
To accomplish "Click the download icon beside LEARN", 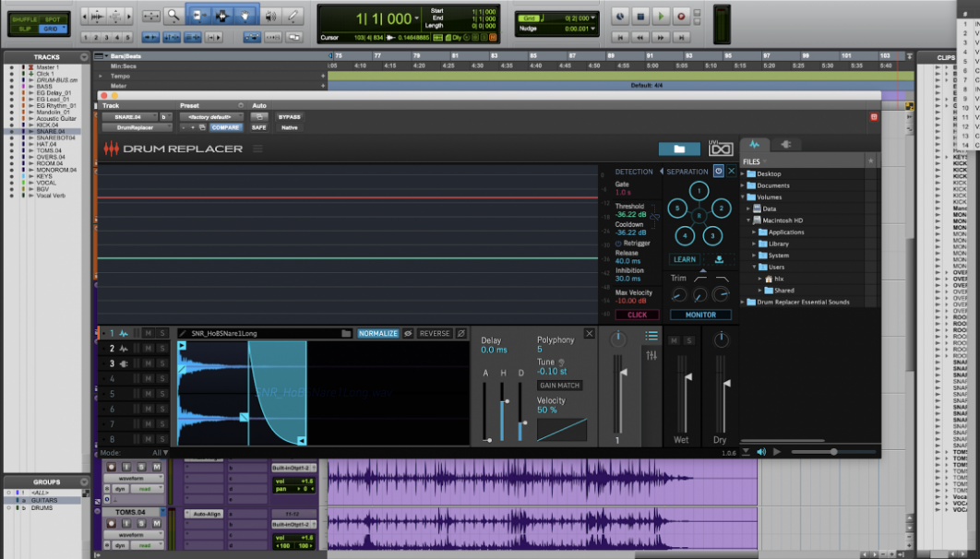I will (x=720, y=259).
